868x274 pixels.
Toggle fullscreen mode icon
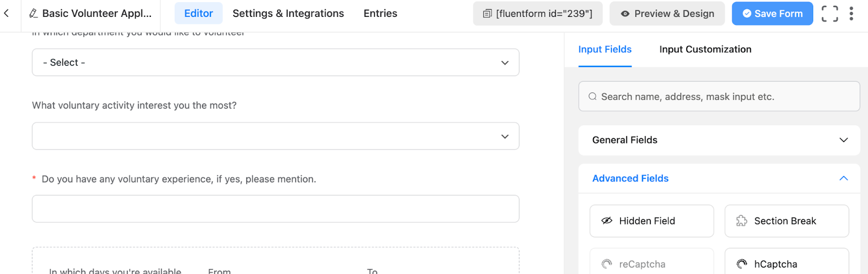(x=829, y=14)
